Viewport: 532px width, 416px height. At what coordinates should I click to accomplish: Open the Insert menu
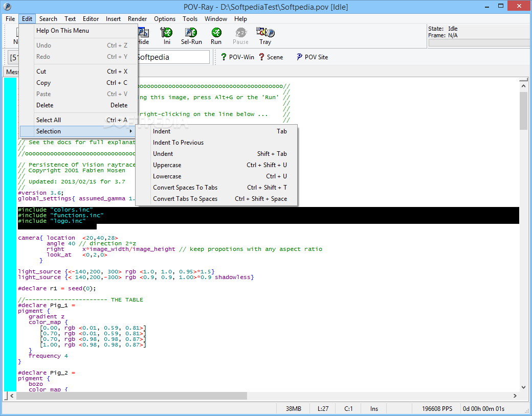click(x=113, y=18)
